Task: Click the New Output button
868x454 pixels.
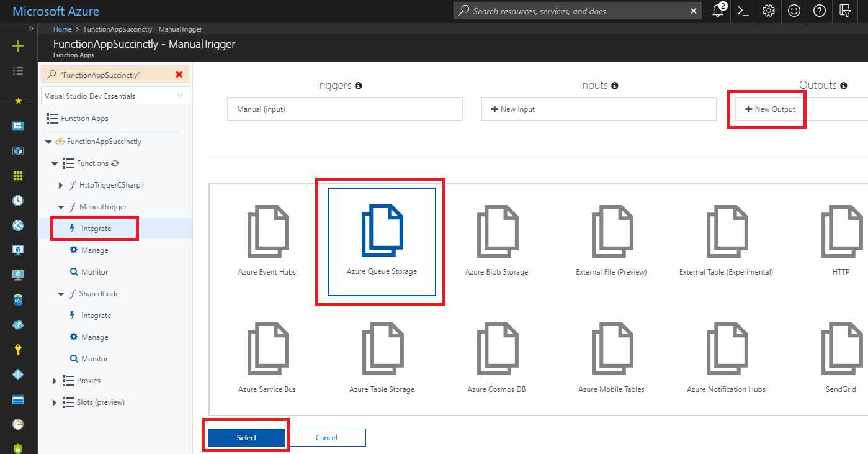Action: point(767,109)
